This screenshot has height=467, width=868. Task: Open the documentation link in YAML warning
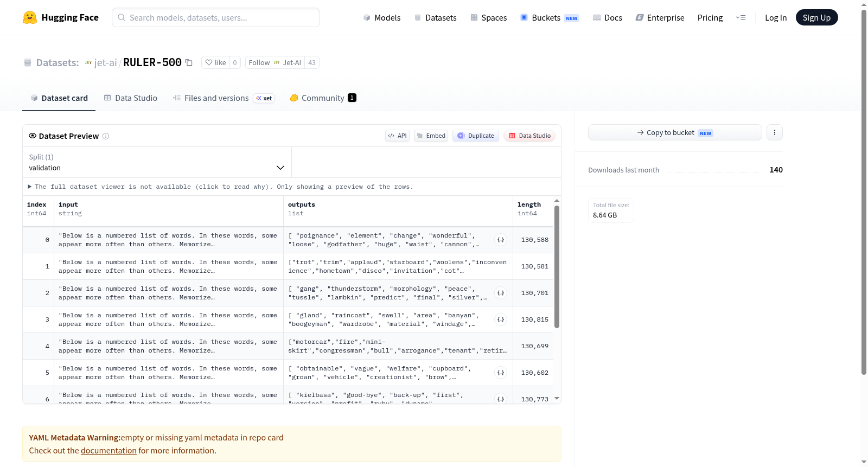(x=108, y=451)
